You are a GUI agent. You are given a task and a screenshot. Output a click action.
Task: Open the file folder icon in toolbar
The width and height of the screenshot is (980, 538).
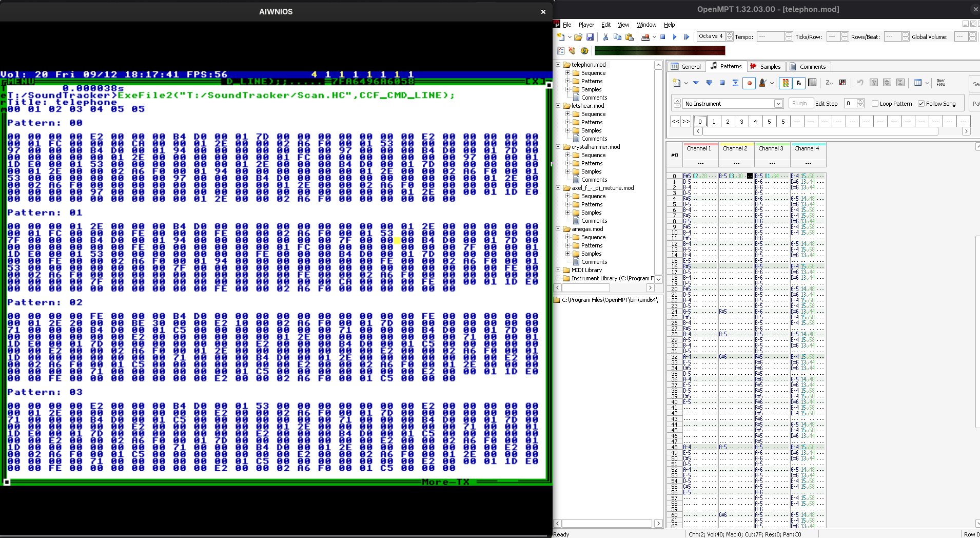coord(578,37)
